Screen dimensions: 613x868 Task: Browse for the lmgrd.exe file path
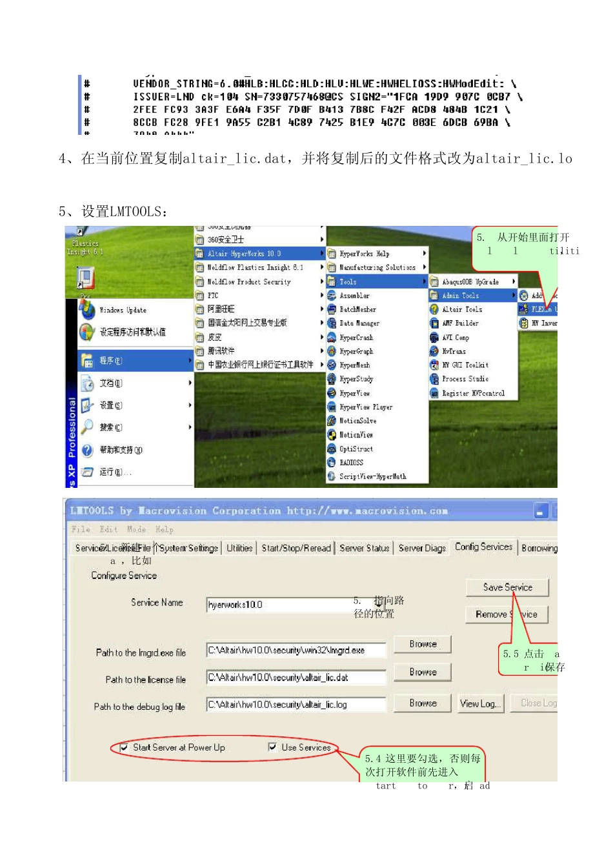(423, 644)
